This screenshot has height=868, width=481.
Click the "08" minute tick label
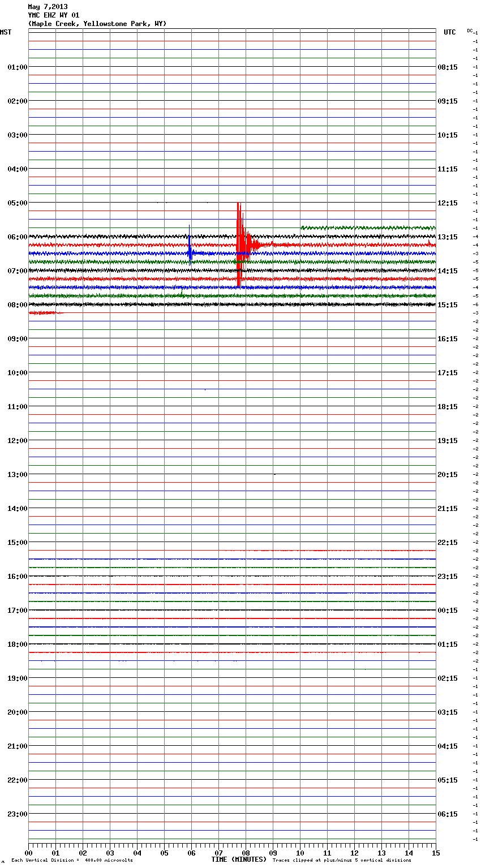pos(246,853)
